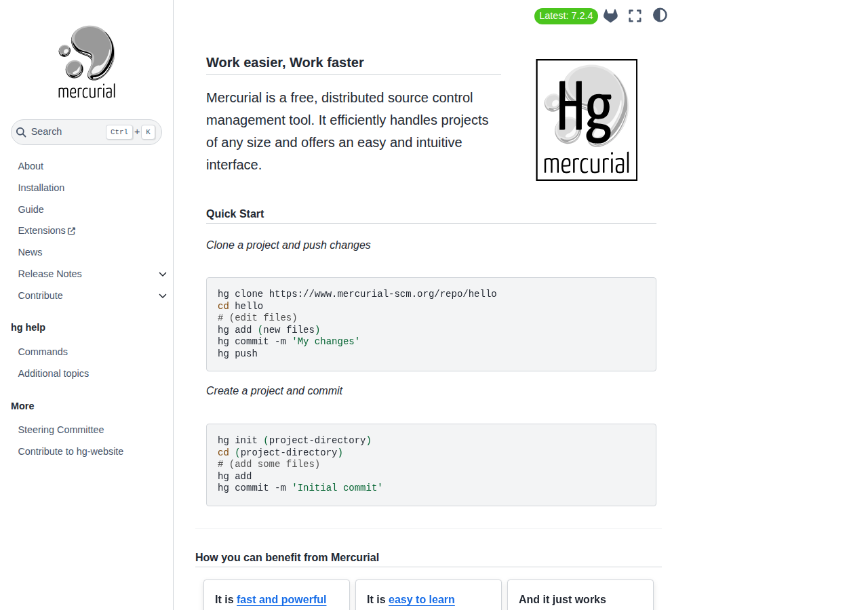Image resolution: width=868 pixels, height=610 pixels.
Task: Click the search magnifier icon
Action: coord(22,132)
